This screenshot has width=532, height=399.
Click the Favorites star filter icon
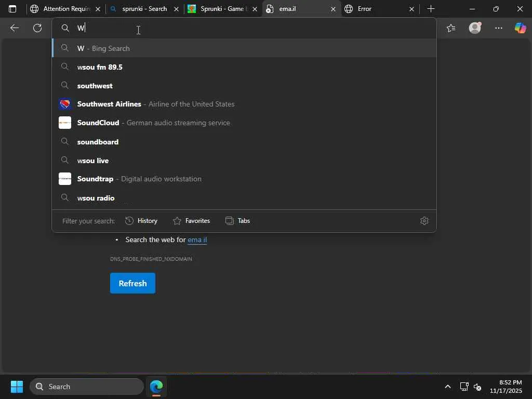tap(177, 221)
